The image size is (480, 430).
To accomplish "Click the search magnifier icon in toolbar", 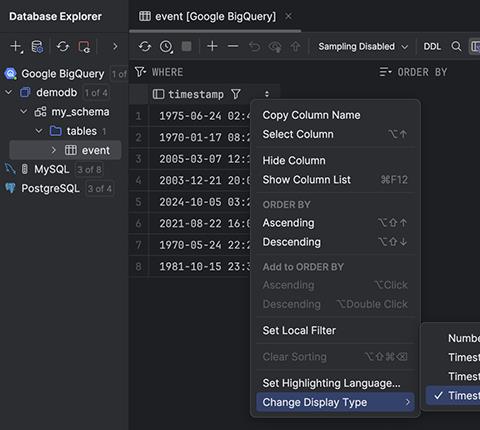I will pos(456,46).
